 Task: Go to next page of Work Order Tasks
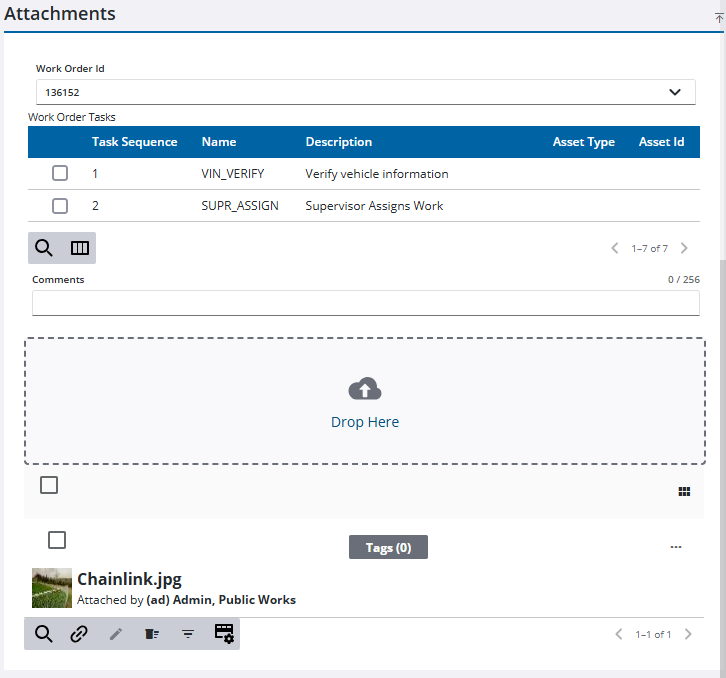coord(684,248)
